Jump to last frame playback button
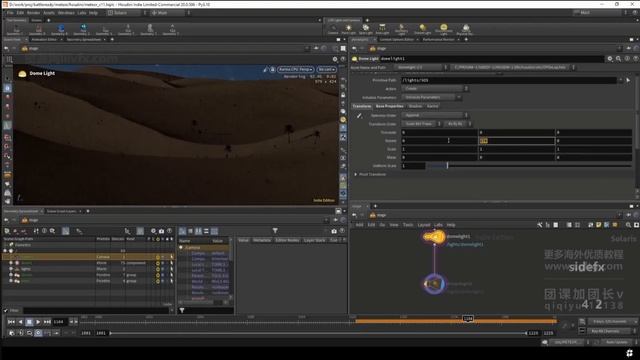This screenshot has width=640, height=360. coord(47,322)
